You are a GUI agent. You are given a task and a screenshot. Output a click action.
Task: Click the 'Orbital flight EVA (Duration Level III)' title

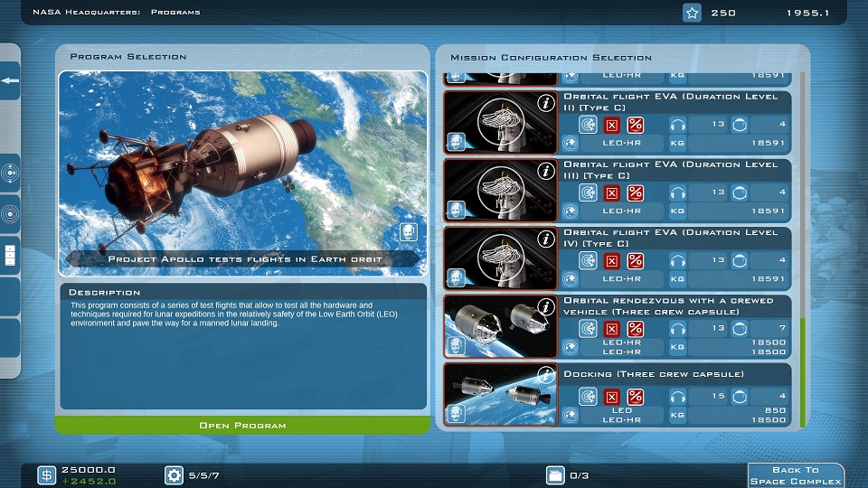[x=670, y=170]
